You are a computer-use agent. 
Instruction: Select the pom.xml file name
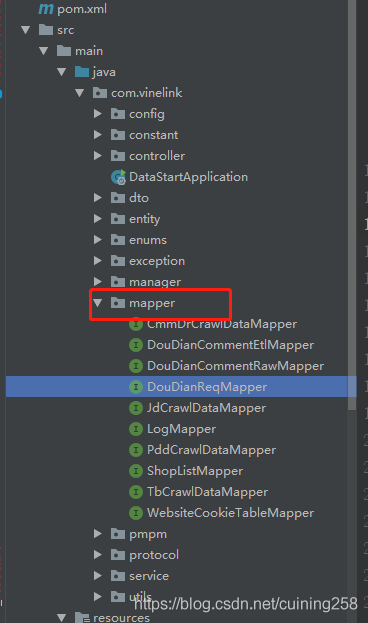pos(82,9)
